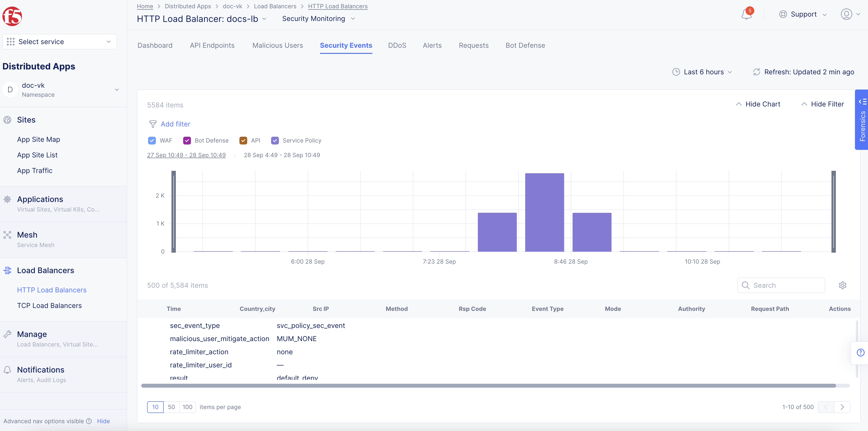This screenshot has height=431, width=868.
Task: Click the Refresh updated data icon
Action: (x=756, y=72)
